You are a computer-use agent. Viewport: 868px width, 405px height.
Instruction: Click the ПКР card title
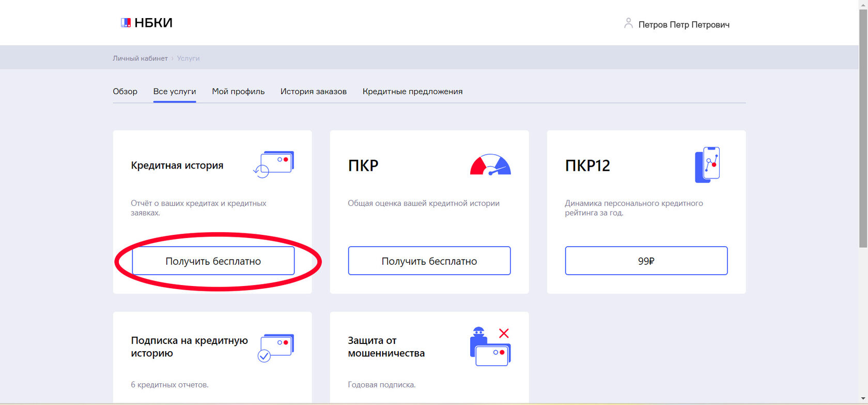(363, 166)
